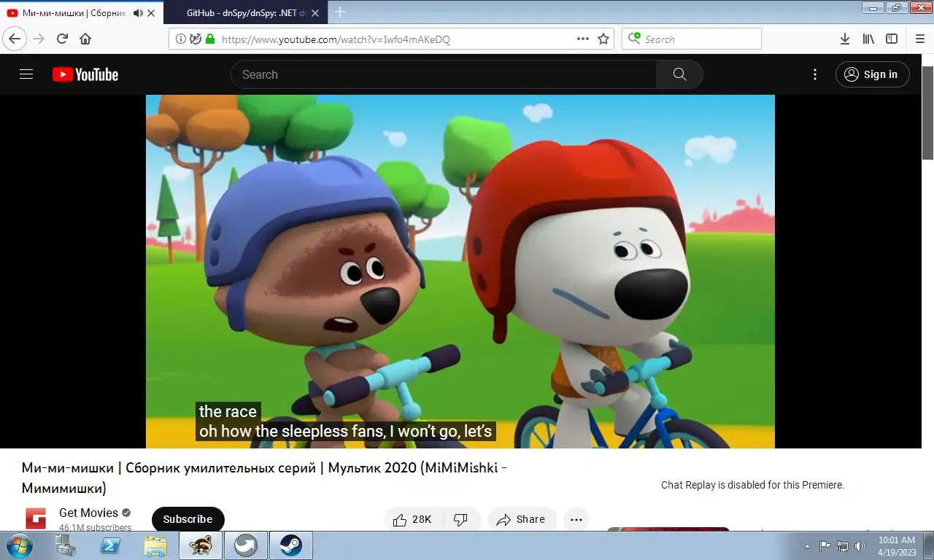This screenshot has width=934, height=560.
Task: Open YouTube settings three-dot menu
Action: [815, 74]
